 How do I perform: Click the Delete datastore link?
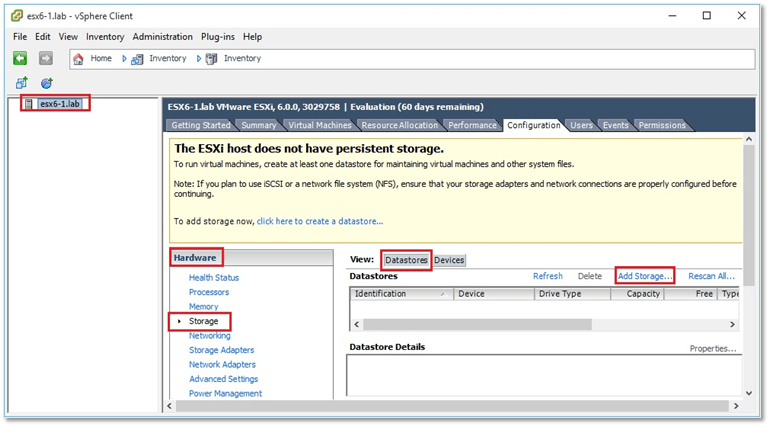point(590,276)
